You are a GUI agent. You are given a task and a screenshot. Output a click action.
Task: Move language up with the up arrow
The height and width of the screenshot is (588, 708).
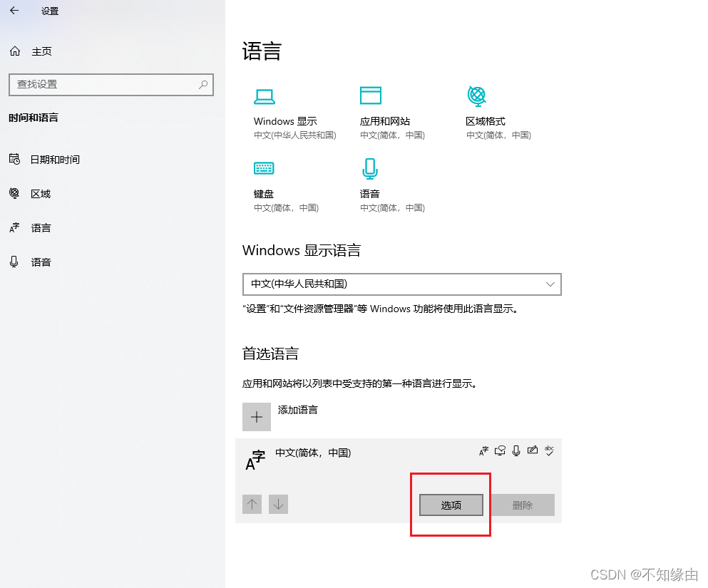coord(252,504)
